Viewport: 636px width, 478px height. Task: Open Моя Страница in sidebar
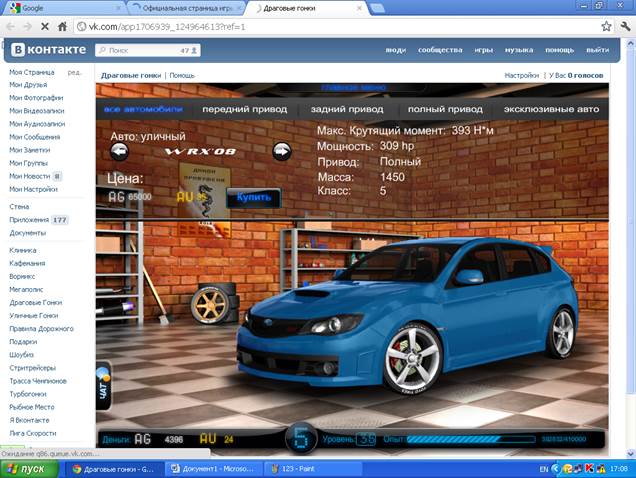coord(32,72)
